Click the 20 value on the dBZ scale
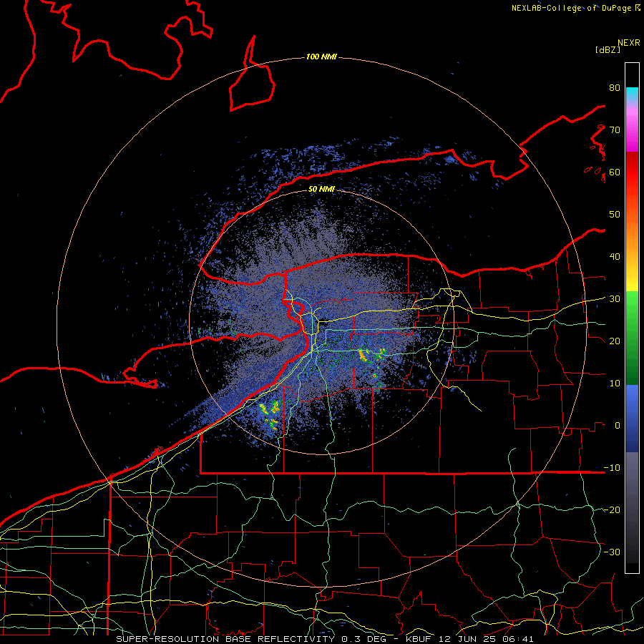Screen dimensions: 644x644 click(615, 341)
